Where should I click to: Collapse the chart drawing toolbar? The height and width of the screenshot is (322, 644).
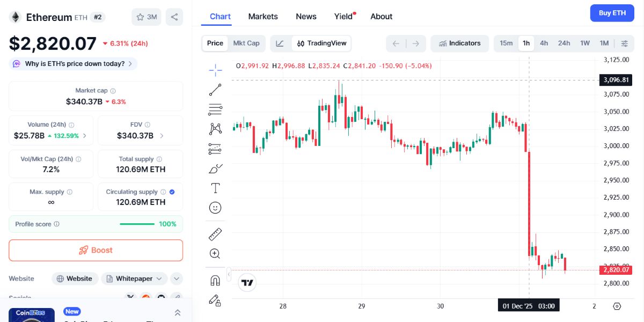229,275
